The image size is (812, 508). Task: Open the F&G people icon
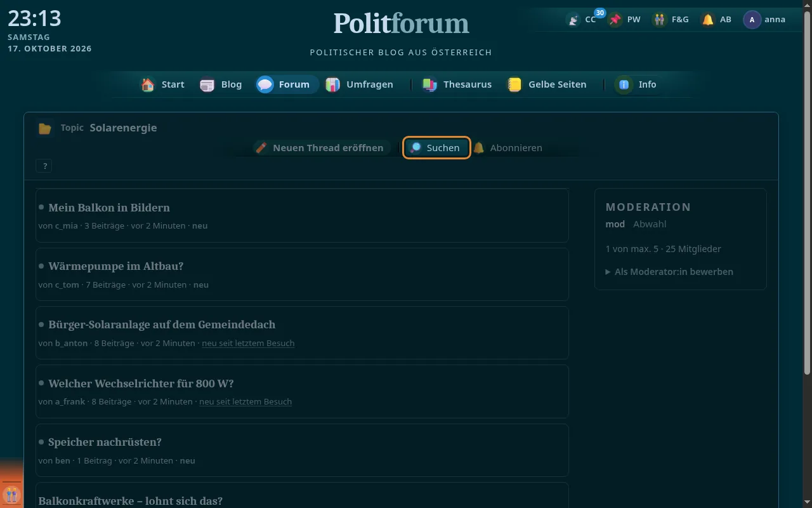[x=660, y=20]
